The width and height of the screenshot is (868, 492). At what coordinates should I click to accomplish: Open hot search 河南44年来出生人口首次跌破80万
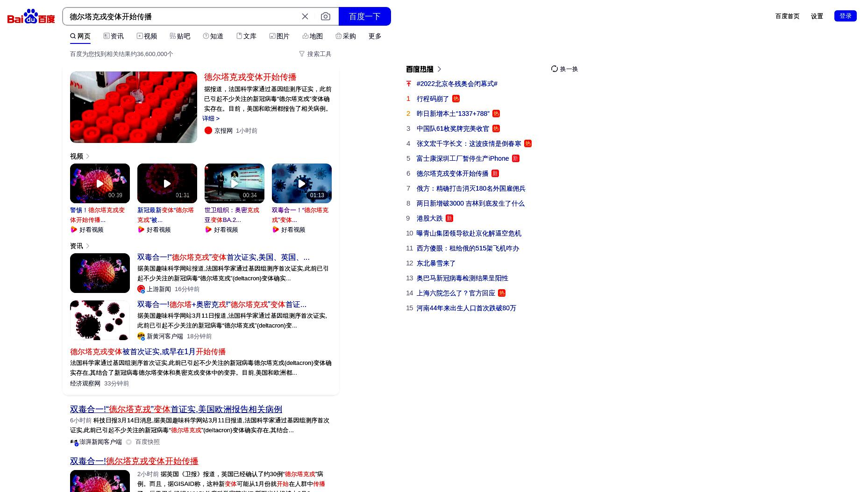[x=466, y=308]
